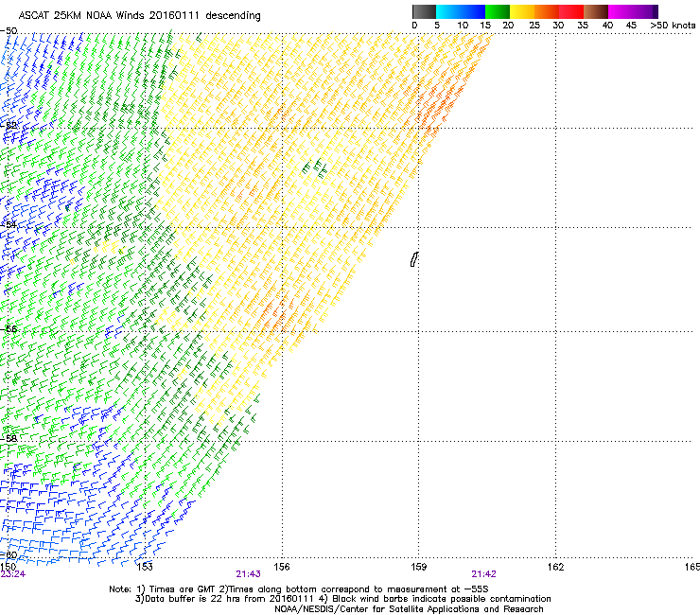This screenshot has height=615, width=700.
Task: Click the blue segment of the legend bar
Action: click(472, 11)
